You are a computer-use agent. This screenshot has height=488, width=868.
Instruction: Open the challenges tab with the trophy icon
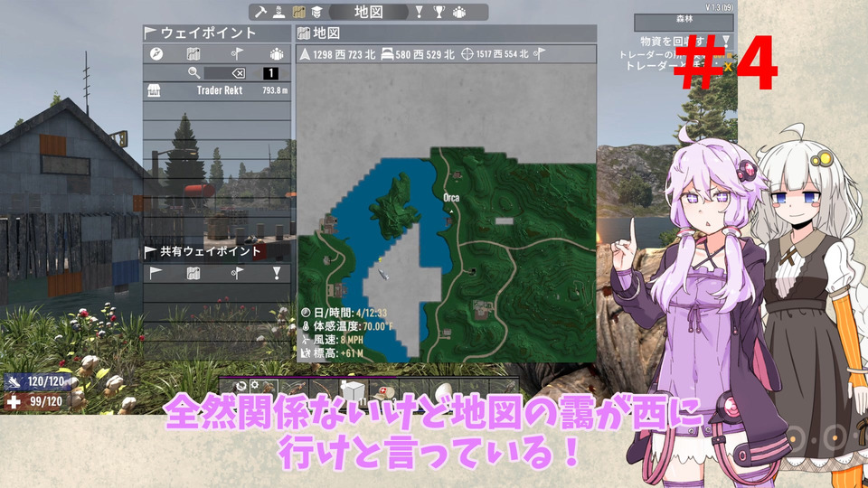(439, 12)
